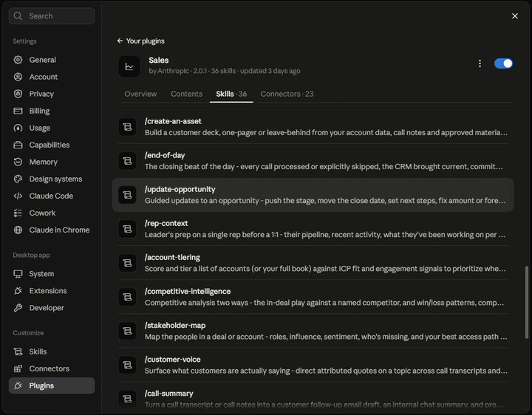Click the Cowork checklist icon
The height and width of the screenshot is (415, 532).
point(18,213)
